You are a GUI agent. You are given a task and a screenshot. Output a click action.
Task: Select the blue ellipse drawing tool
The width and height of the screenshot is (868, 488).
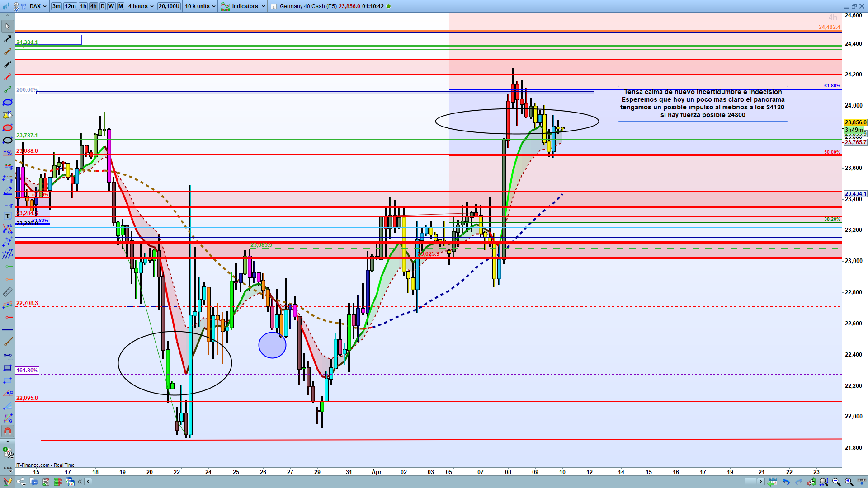(x=8, y=103)
